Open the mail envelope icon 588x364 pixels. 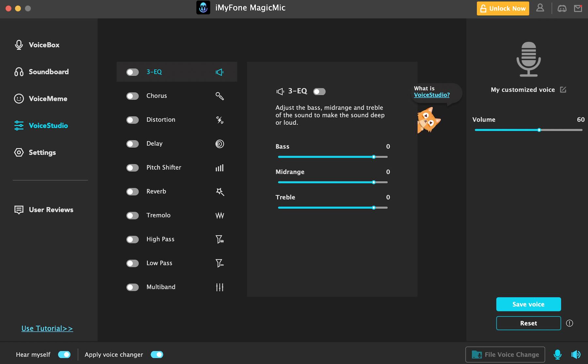click(578, 8)
